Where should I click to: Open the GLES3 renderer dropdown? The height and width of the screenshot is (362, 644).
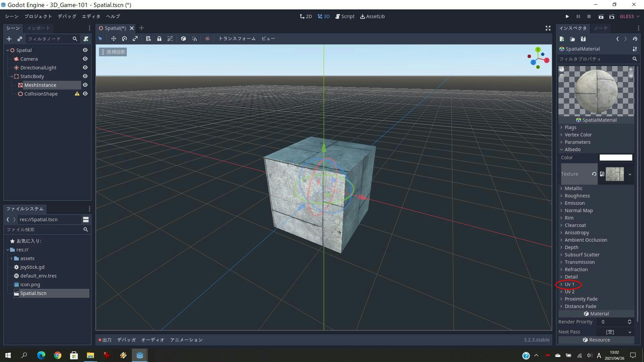(629, 16)
